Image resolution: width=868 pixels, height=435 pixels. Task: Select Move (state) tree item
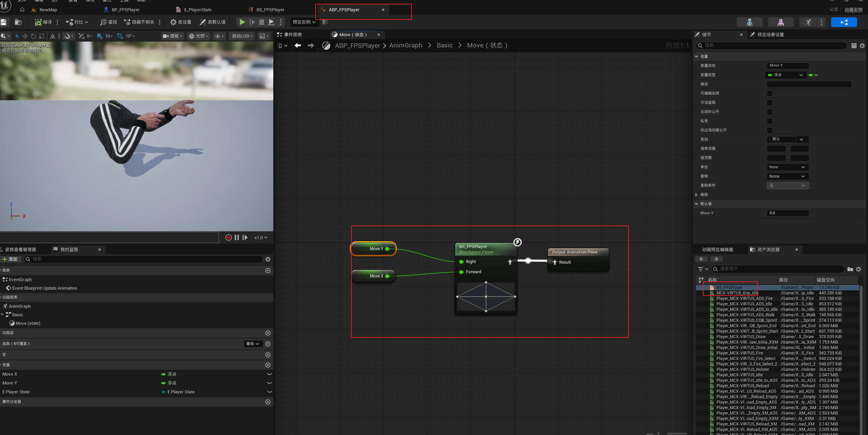click(28, 323)
